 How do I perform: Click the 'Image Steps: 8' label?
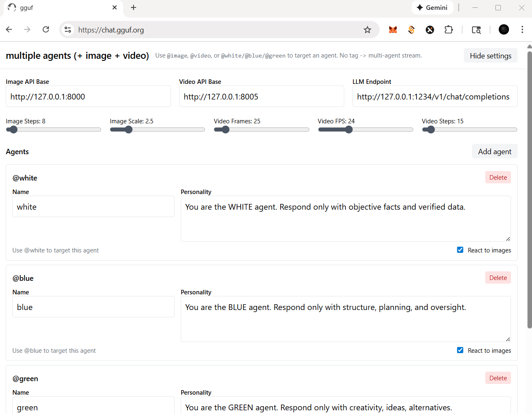coord(25,121)
